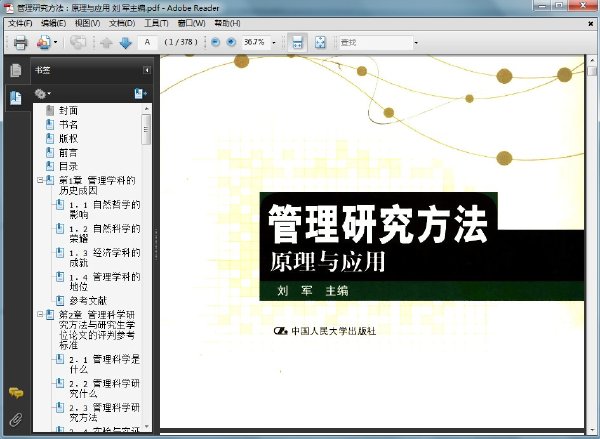The image size is (600, 439).
Task: Open bookmark 2.1 管理科学是什么
Action: [104, 364]
